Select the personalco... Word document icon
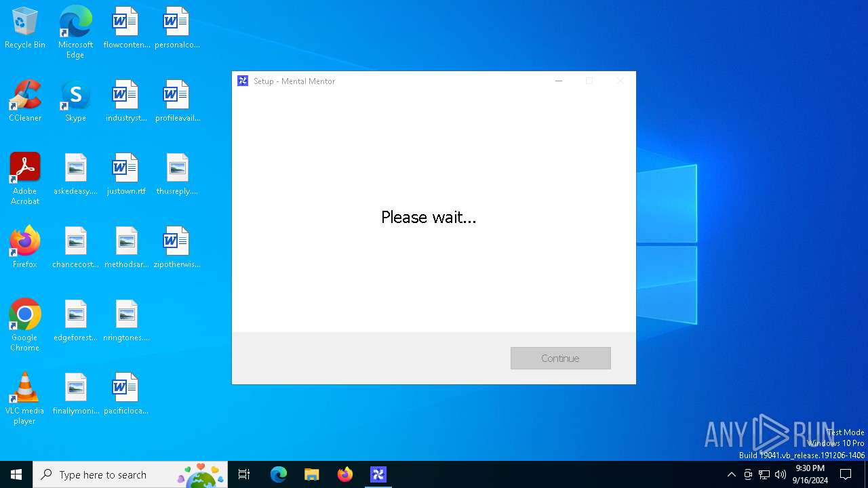The width and height of the screenshot is (868, 488). click(x=177, y=28)
